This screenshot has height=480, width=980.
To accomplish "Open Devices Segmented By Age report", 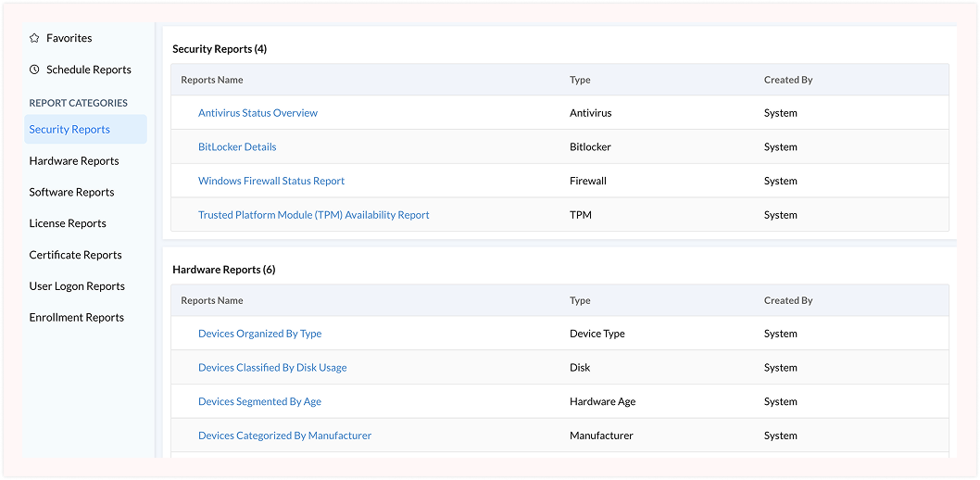I will click(259, 401).
